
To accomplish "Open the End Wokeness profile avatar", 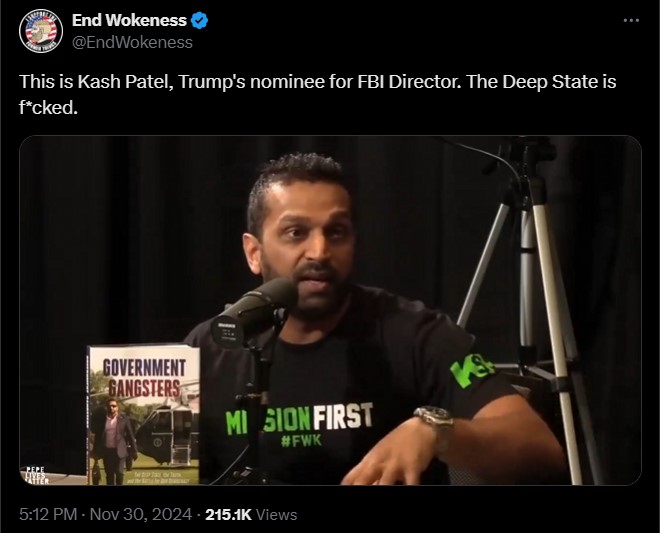I will 41,31.
